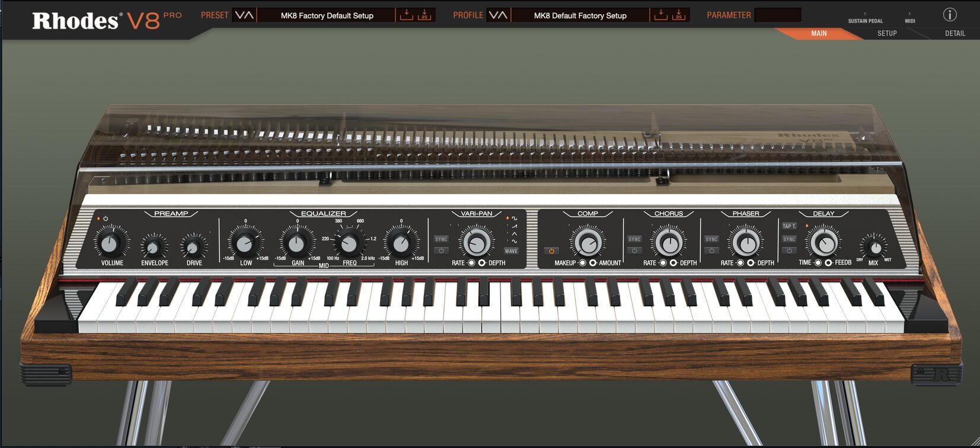The width and height of the screenshot is (980, 448).
Task: Select Chorus DEPTH radio button
Action: point(673,263)
